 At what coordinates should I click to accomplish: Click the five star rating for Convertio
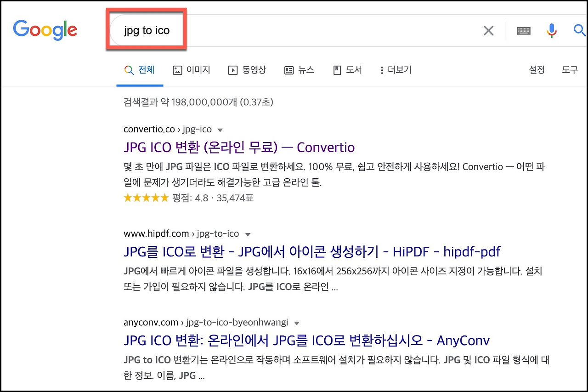[146, 198]
